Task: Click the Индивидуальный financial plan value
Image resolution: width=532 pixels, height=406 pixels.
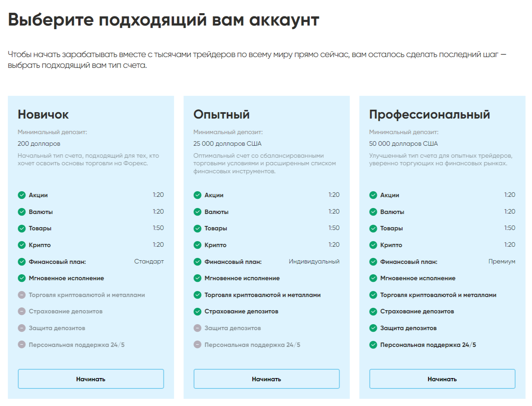Action: point(314,261)
